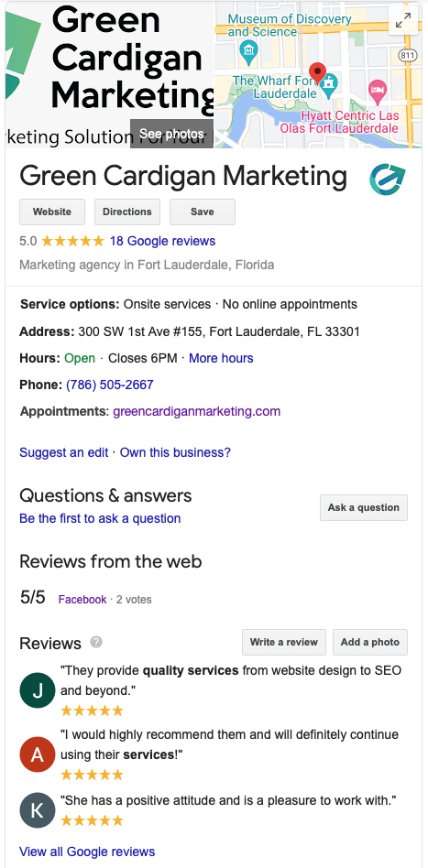Open the 18 Google reviews link
Screen dimensions: 428x868
[162, 241]
